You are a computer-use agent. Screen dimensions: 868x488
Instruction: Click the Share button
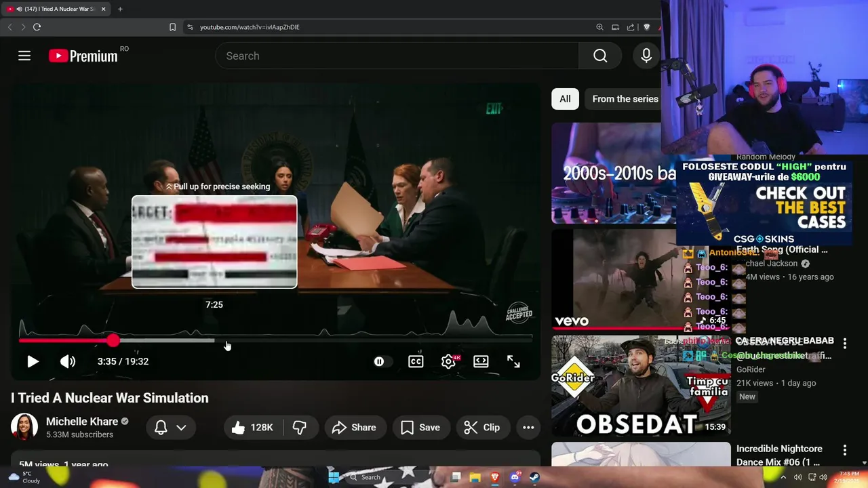[354, 428]
